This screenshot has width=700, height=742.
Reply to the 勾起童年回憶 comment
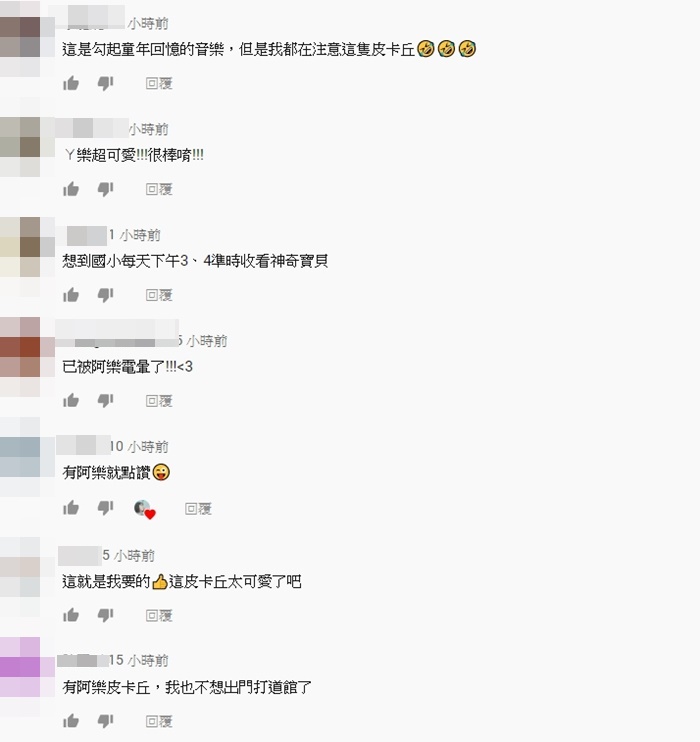[159, 83]
